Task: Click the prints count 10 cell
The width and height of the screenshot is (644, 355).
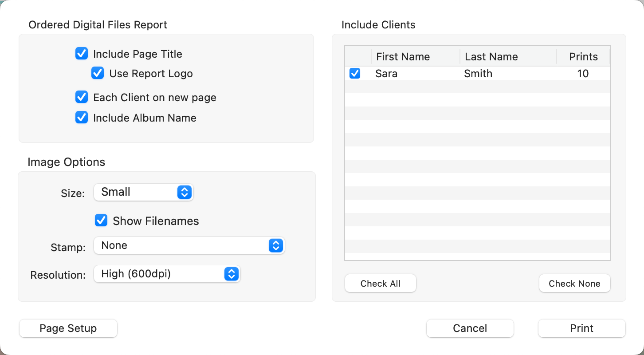Action: pyautogui.click(x=583, y=74)
